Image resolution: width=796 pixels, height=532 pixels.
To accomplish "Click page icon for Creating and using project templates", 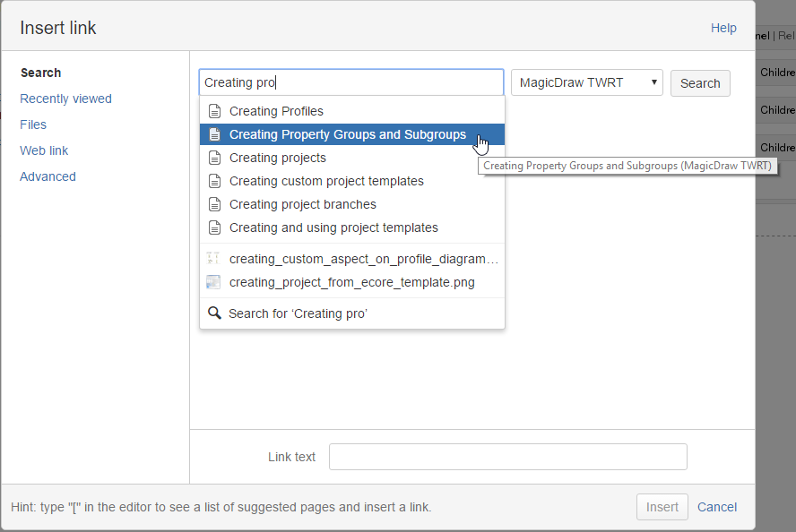I will [x=214, y=227].
